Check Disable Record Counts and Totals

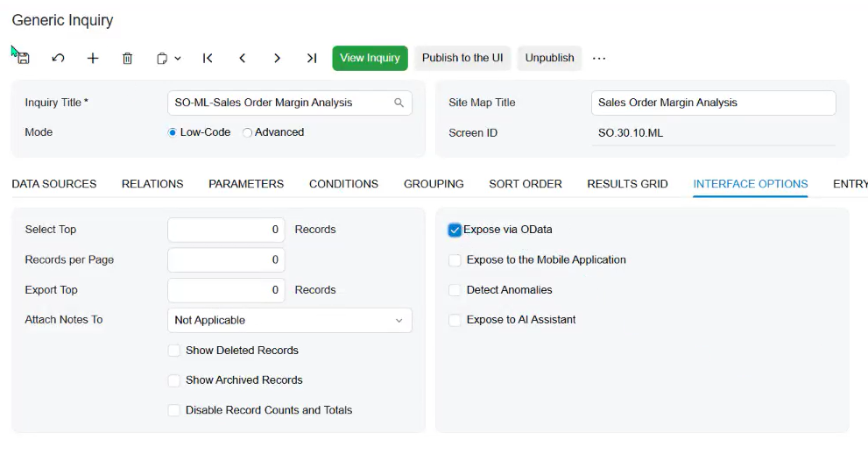pyautogui.click(x=173, y=410)
